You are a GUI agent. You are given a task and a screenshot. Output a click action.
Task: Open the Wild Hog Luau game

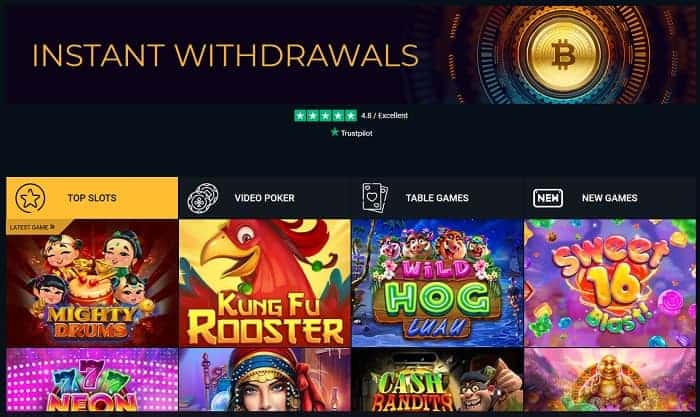(x=437, y=283)
